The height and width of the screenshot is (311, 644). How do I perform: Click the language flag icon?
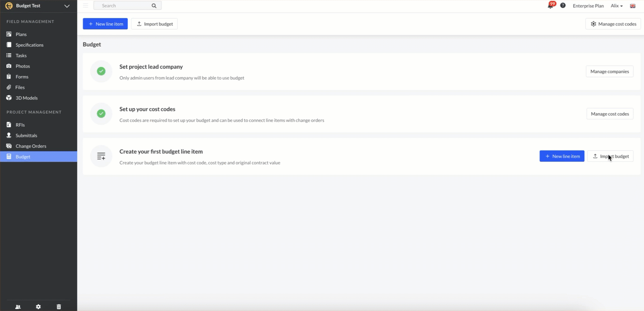(633, 6)
